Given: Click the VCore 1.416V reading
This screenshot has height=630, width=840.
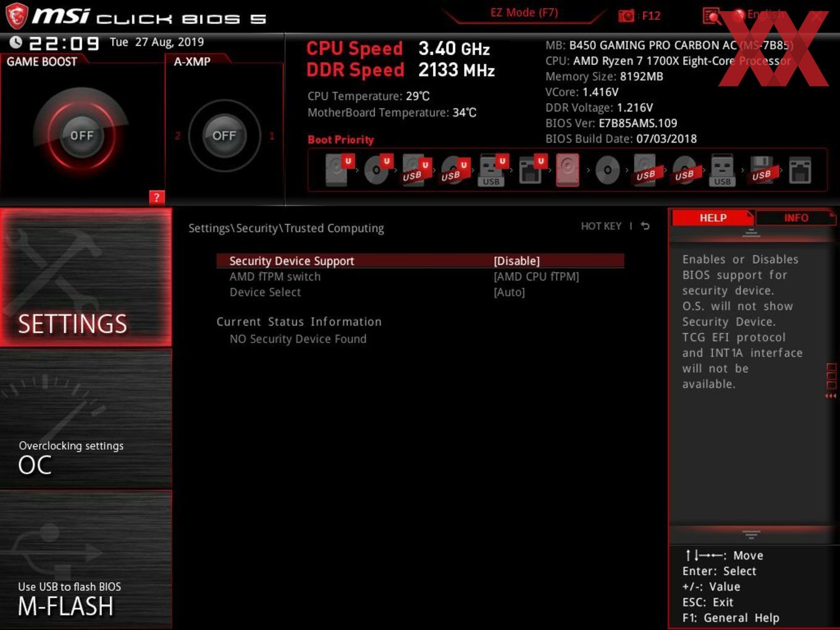Looking at the screenshot, I should 582,92.
